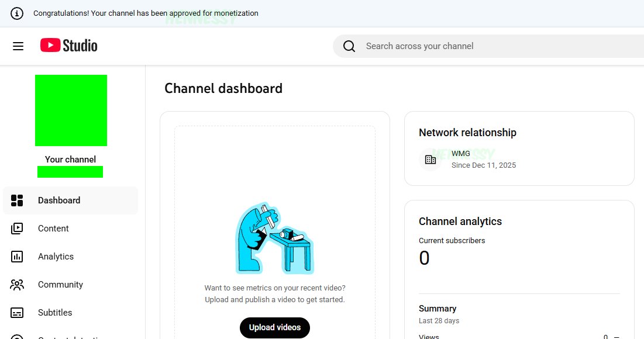Click the Dashboard grid icon
The width and height of the screenshot is (644, 339).
click(x=17, y=200)
